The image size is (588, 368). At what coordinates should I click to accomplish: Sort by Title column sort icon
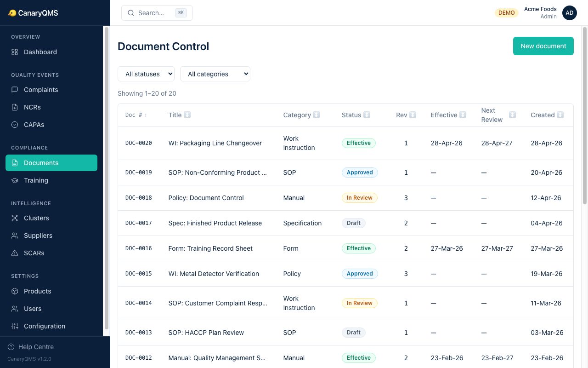[x=187, y=115]
